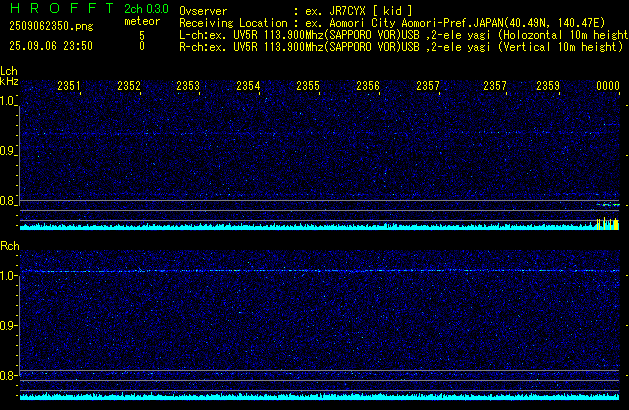
Task: Select the meteor count value 5
Action: 142,35
